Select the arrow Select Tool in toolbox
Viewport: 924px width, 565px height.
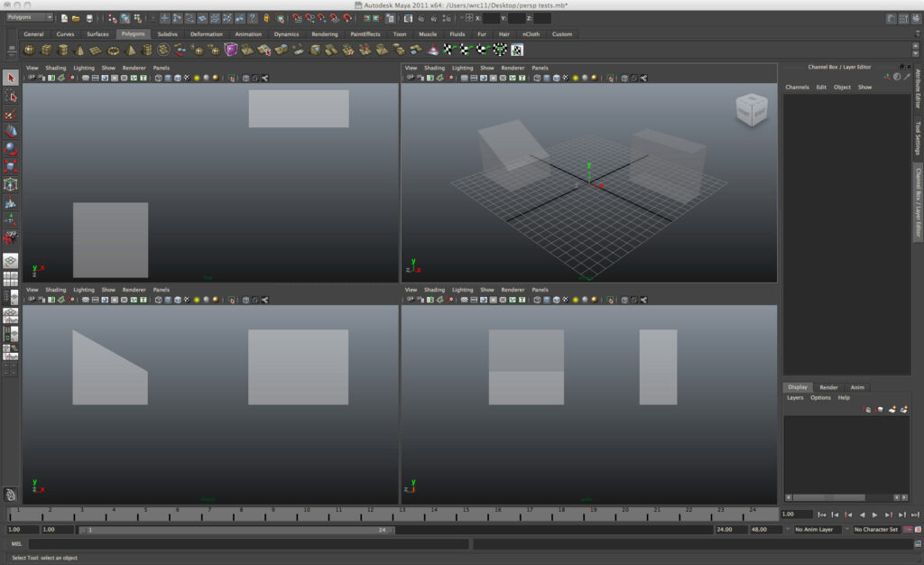11,78
